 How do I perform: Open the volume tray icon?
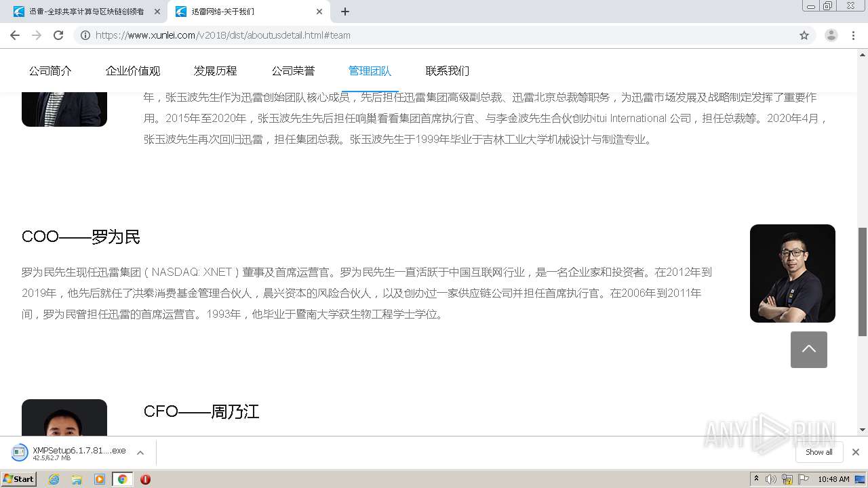pos(771,479)
